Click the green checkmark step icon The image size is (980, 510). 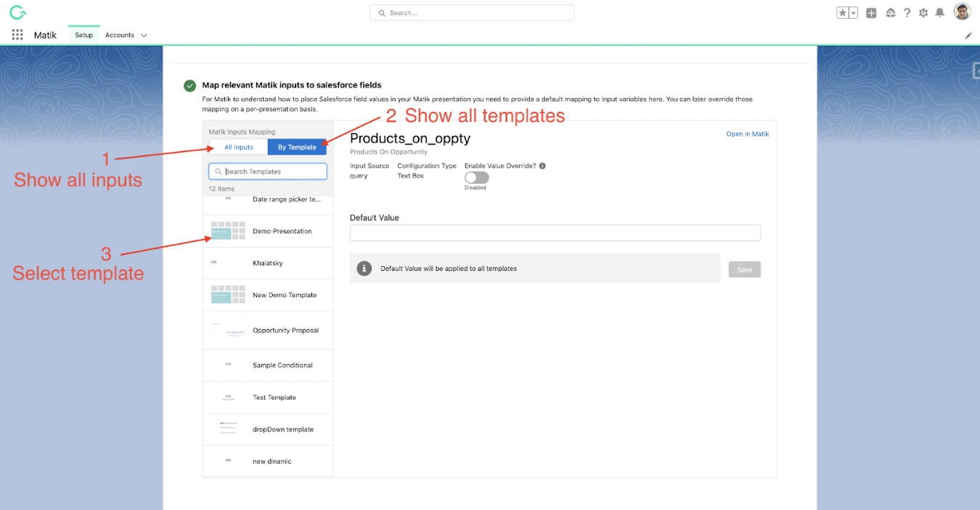click(189, 86)
